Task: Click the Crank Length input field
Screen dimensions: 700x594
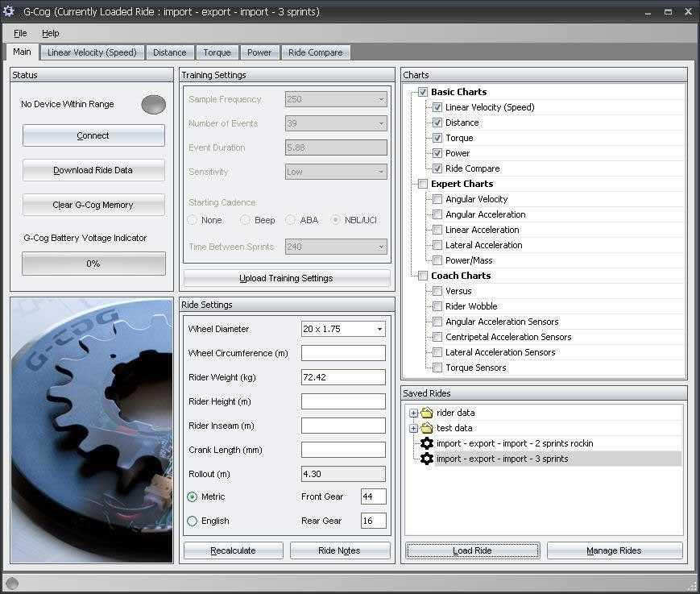Action: pyautogui.click(x=343, y=450)
